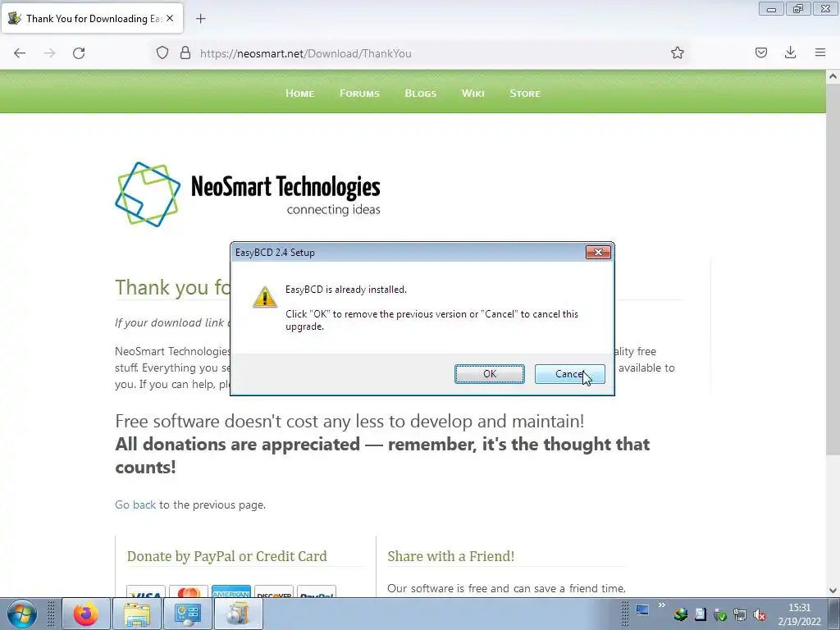This screenshot has height=630, width=840.
Task: Open Blogs in the green navigation bar
Action: (x=421, y=94)
